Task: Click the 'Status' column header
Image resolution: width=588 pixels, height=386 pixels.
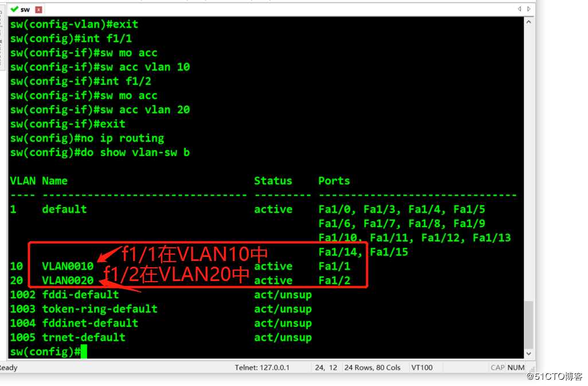Action: click(x=273, y=181)
